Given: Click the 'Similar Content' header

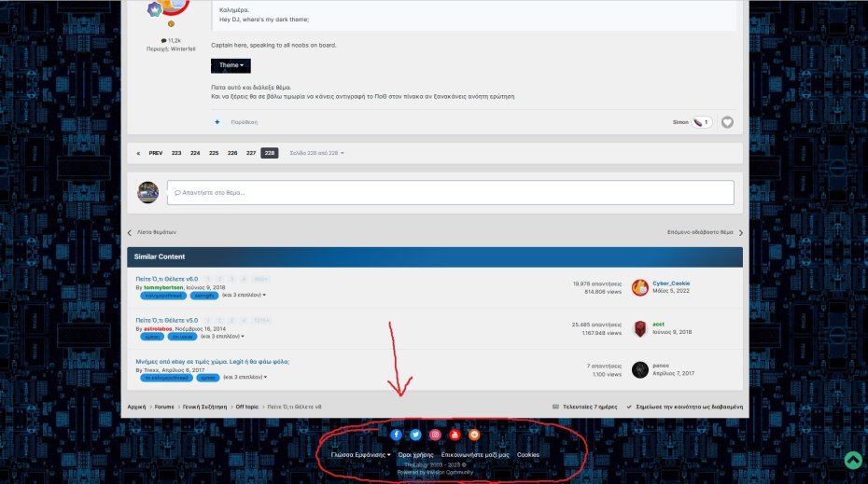Looking at the screenshot, I should click(435, 256).
